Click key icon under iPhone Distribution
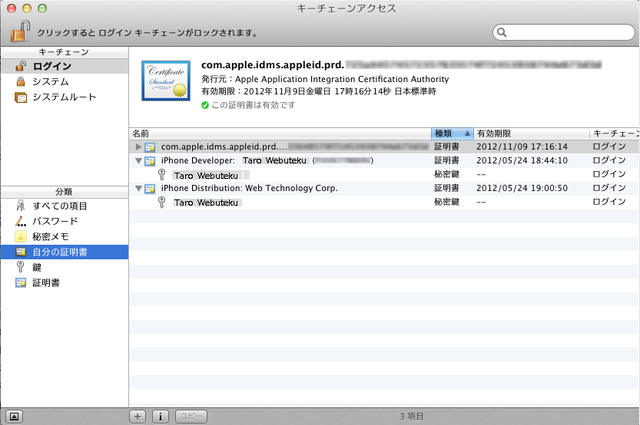The height and width of the screenshot is (425, 640). 162,202
